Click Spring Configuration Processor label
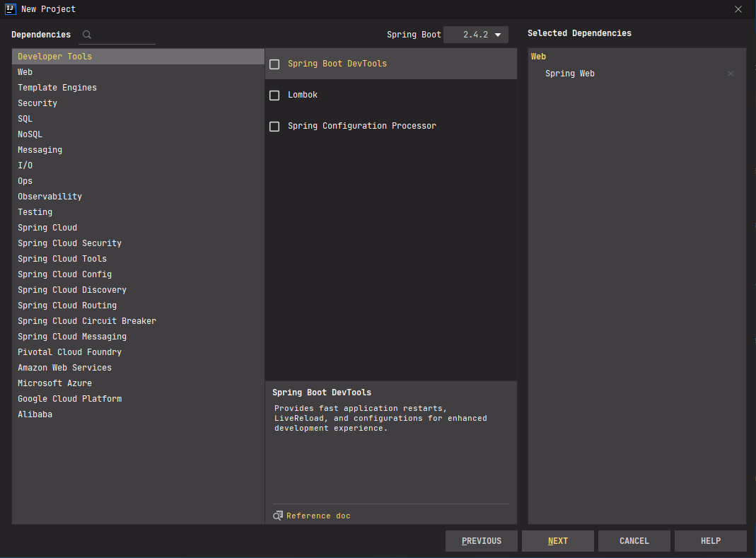Image resolution: width=756 pixels, height=558 pixels. [x=361, y=126]
